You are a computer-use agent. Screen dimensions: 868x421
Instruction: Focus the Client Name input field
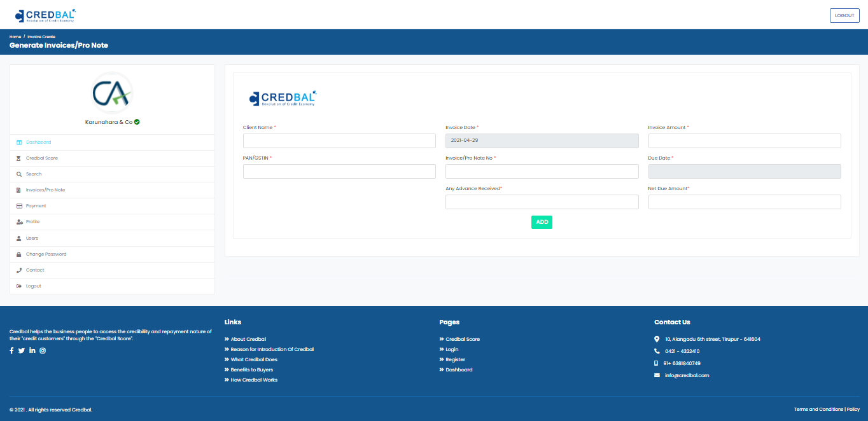339,141
